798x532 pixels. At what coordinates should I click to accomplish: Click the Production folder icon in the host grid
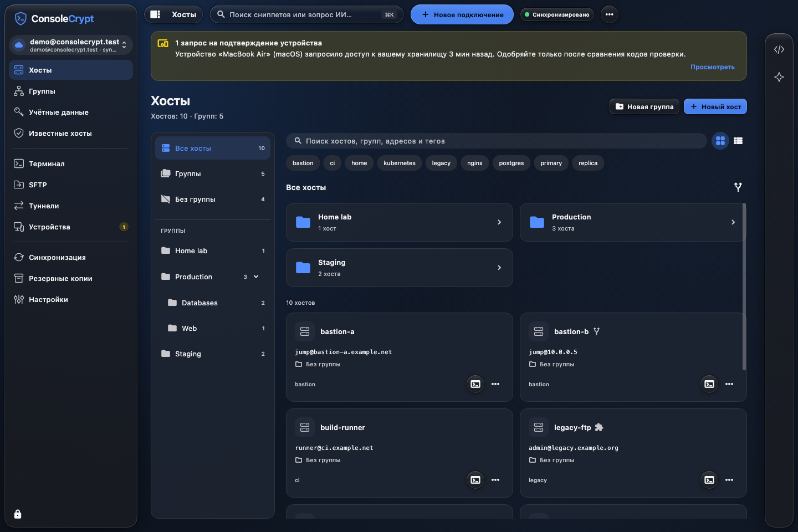coord(537,222)
